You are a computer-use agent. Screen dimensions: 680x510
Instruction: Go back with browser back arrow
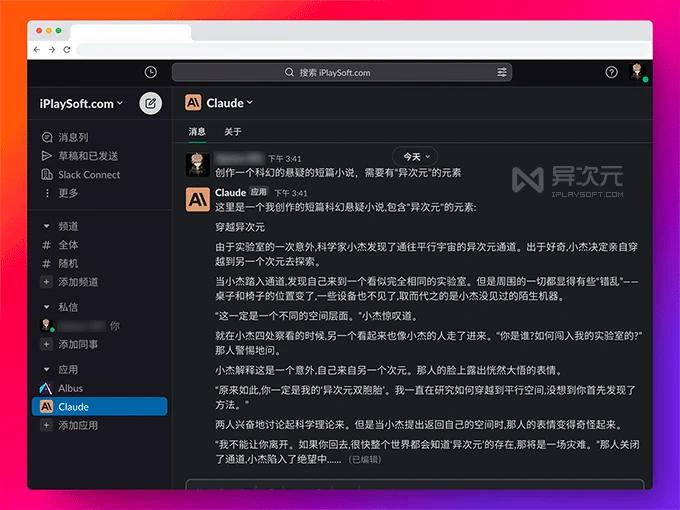[37, 50]
